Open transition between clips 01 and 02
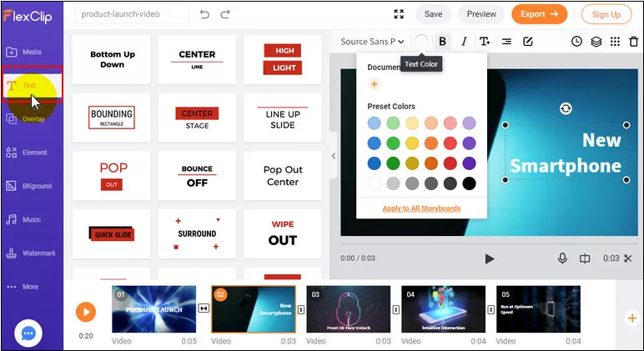The height and width of the screenshot is (351, 644). tap(204, 308)
